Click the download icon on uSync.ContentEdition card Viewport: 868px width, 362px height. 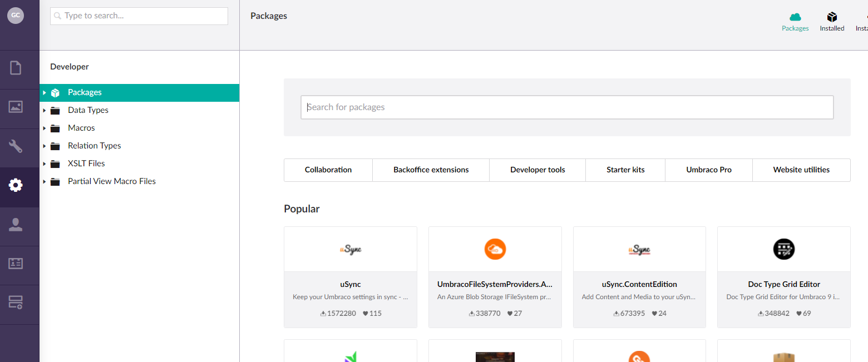[617, 314]
